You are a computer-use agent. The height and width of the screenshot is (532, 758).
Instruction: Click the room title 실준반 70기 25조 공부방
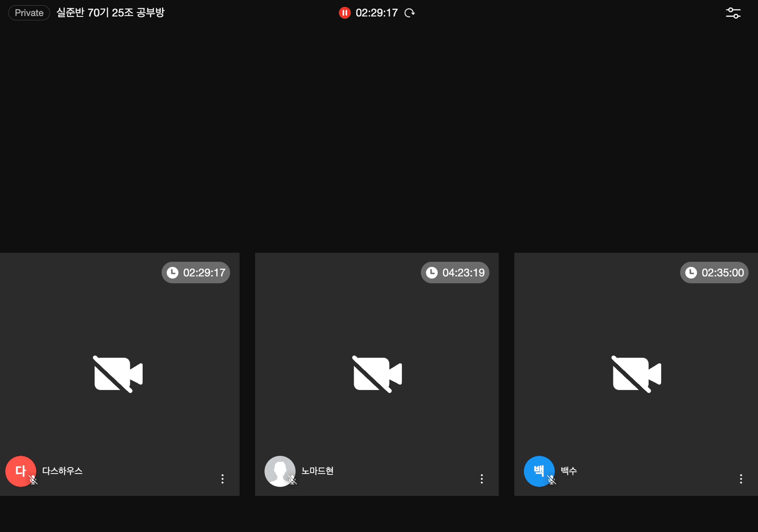(x=111, y=13)
